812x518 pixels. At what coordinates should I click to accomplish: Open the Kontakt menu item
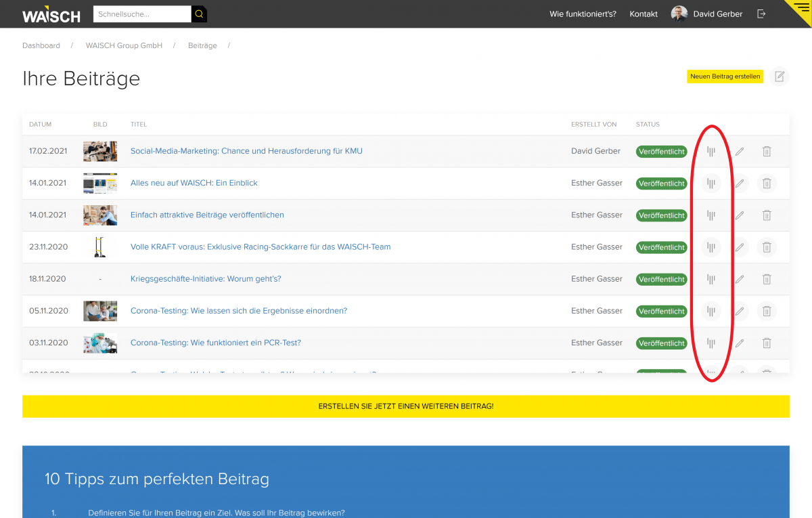tap(644, 14)
